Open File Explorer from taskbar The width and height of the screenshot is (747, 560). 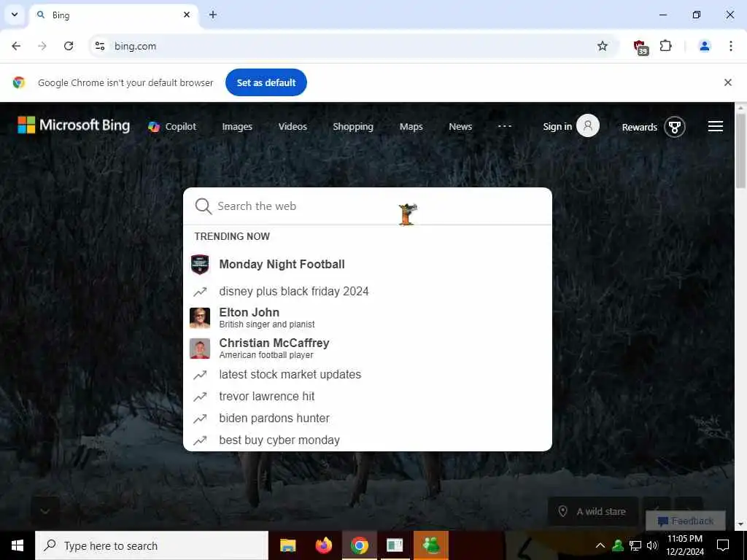coord(287,545)
